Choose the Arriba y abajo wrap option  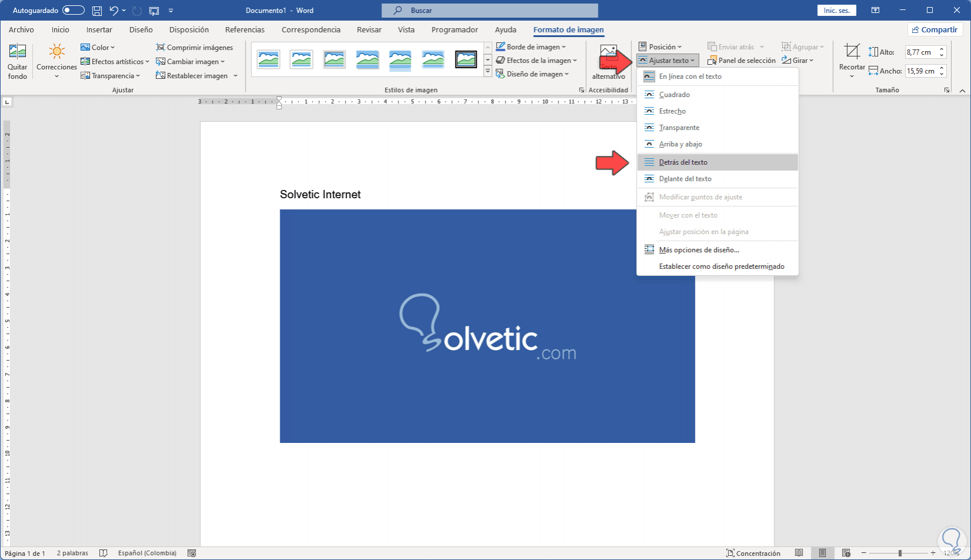pos(717,144)
